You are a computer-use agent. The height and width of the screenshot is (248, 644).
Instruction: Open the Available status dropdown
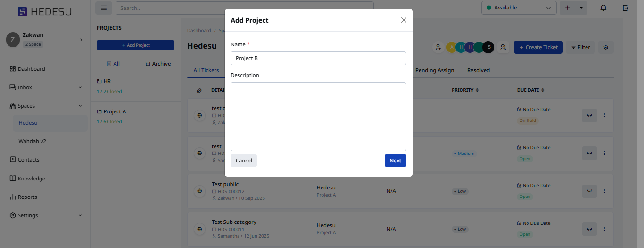519,8
